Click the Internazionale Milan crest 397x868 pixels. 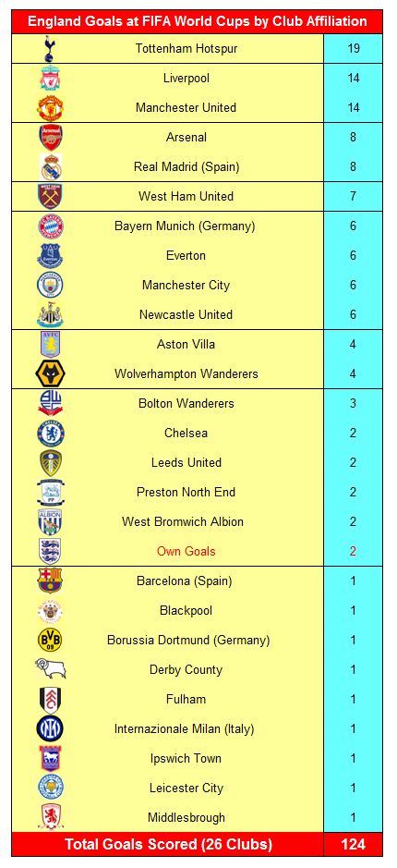(50, 728)
